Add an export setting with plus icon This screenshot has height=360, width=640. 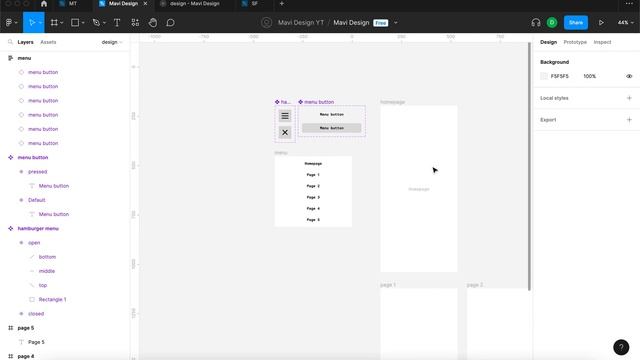pyautogui.click(x=629, y=120)
